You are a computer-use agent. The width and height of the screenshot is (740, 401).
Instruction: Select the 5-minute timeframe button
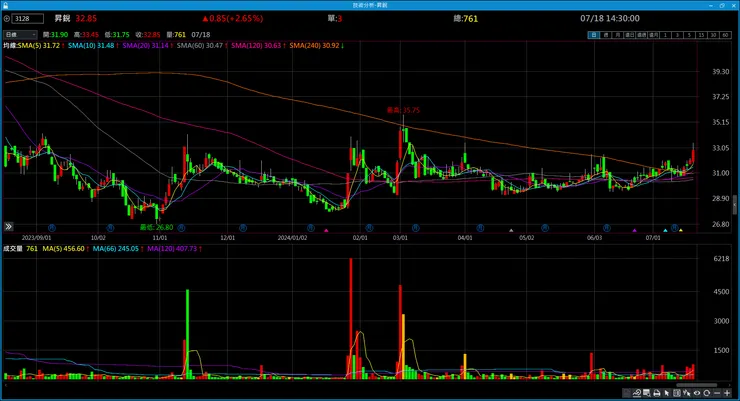(689, 35)
